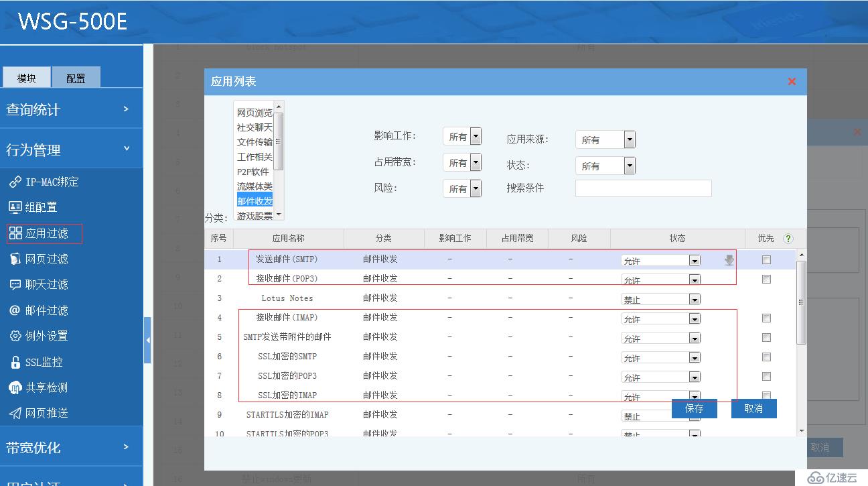Click the application table vertical scrollbar thumb
Screen dimensions: 868x486
801,302
